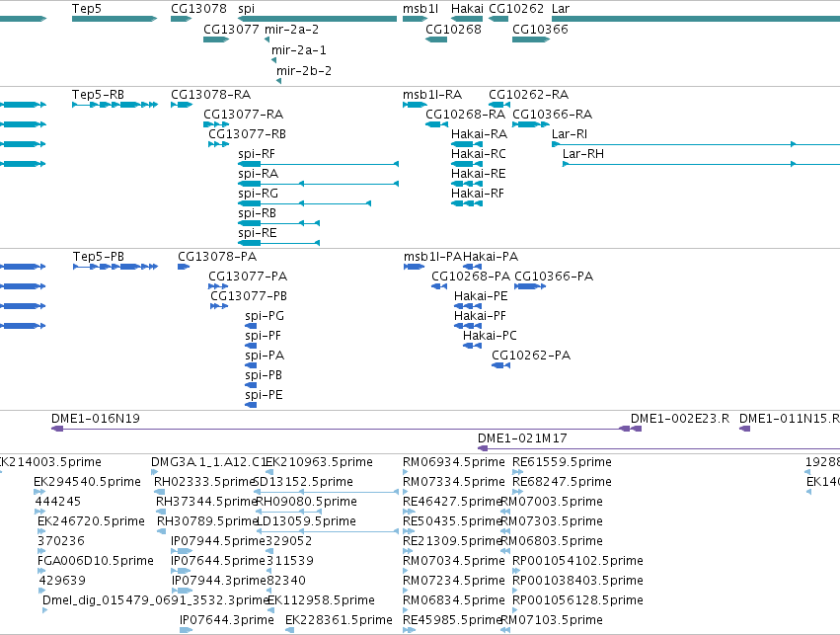Click the RE61559.5prime EST label
Image resolution: width=840 pixels, height=635 pixels.
point(562,462)
